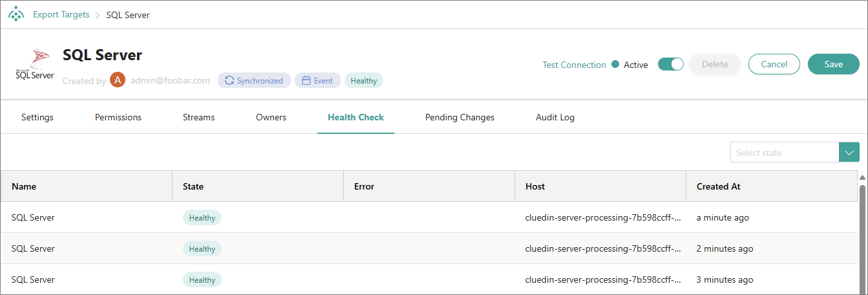The height and width of the screenshot is (295, 868).
Task: Click the CluedIn logo icon in breadcrumb
Action: pyautogui.click(x=16, y=14)
